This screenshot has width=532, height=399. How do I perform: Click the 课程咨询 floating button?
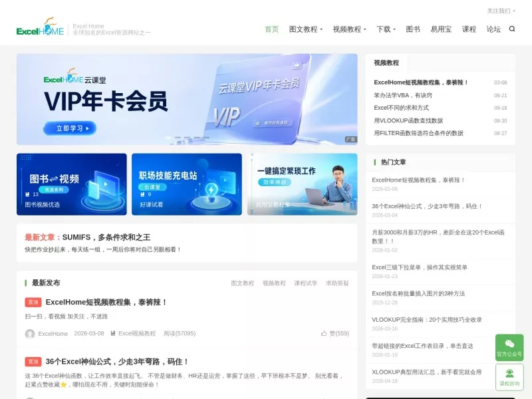509,377
